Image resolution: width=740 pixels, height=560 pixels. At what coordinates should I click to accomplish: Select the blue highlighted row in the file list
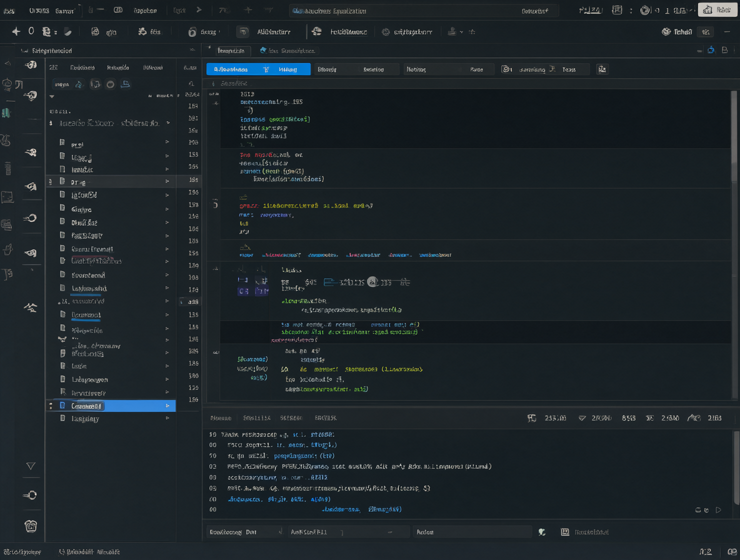[x=111, y=406]
